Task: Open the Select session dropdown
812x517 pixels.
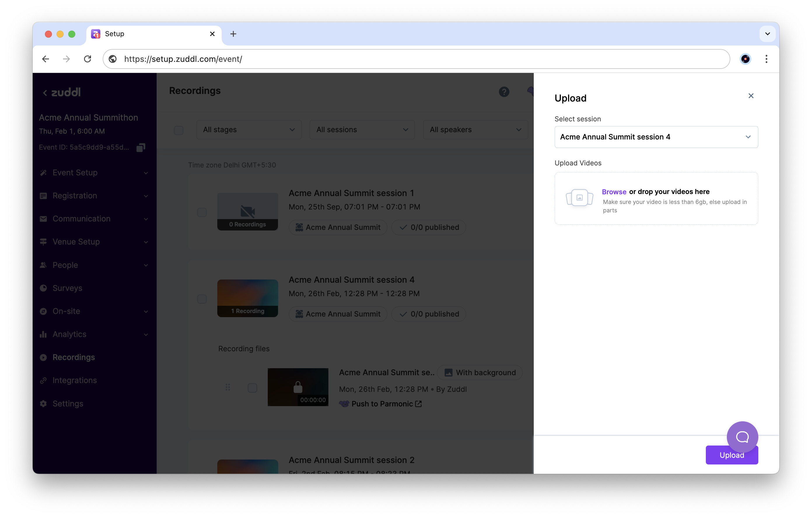Action: click(656, 137)
